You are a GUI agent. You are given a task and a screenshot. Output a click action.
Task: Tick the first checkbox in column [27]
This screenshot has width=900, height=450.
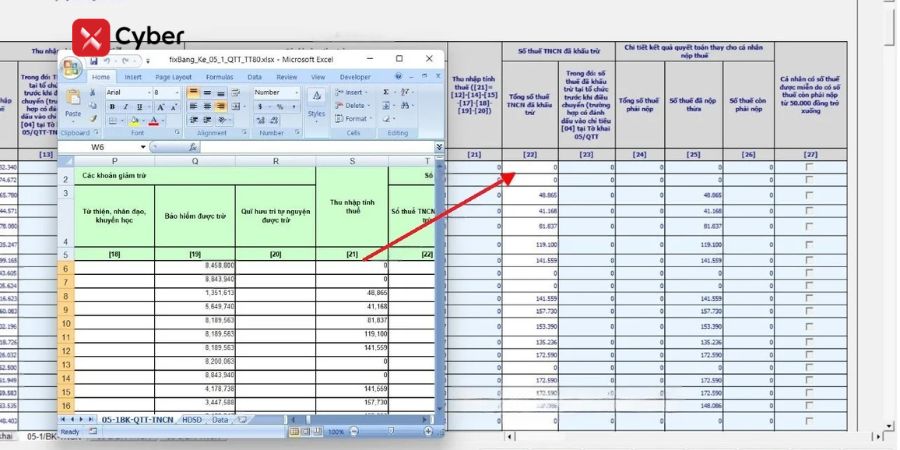[x=809, y=167]
